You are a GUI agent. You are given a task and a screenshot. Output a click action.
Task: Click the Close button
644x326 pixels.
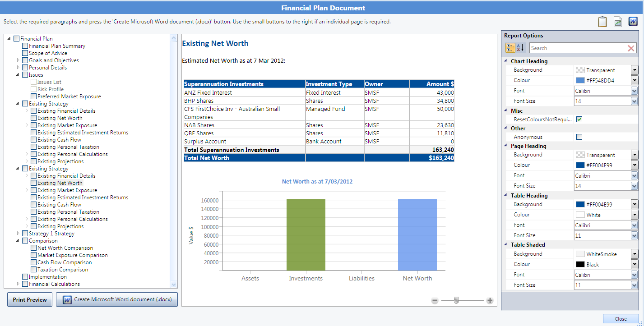(621, 319)
